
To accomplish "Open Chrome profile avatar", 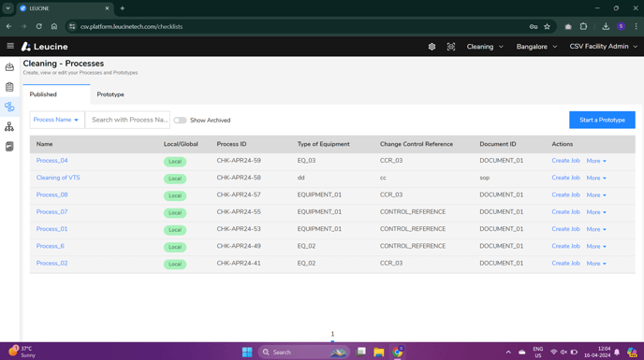I will pos(621,27).
